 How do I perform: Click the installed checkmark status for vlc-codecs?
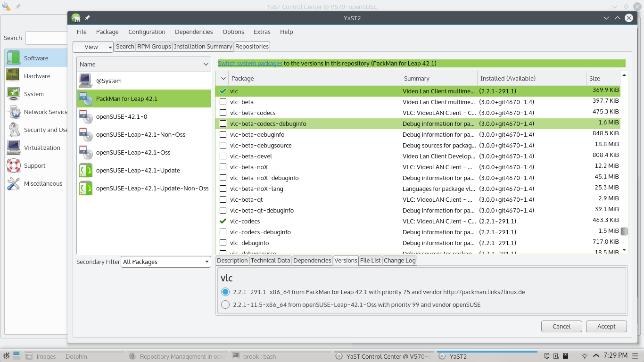[x=223, y=221]
